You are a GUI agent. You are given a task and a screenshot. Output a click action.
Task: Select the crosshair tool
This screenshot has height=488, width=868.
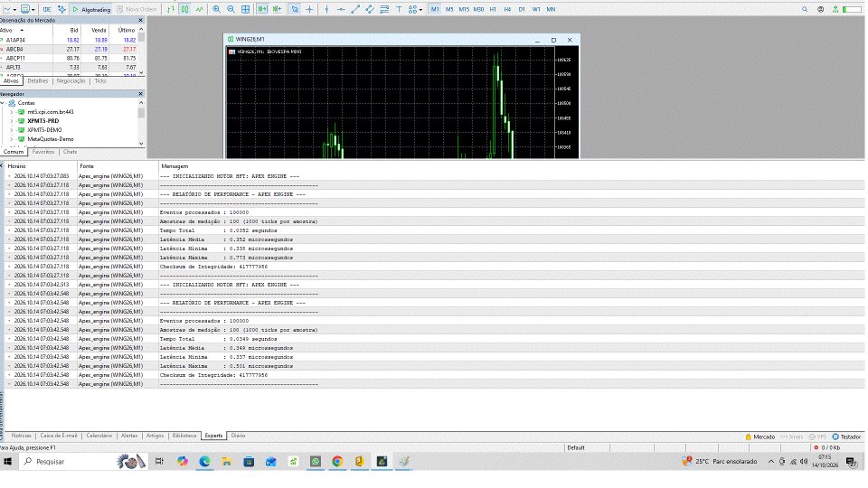[309, 9]
